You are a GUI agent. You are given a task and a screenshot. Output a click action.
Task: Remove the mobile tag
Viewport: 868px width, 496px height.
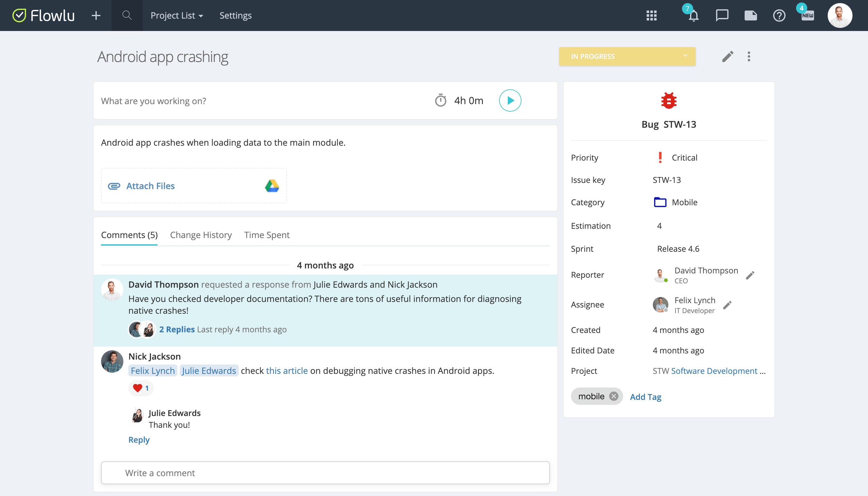pyautogui.click(x=614, y=396)
